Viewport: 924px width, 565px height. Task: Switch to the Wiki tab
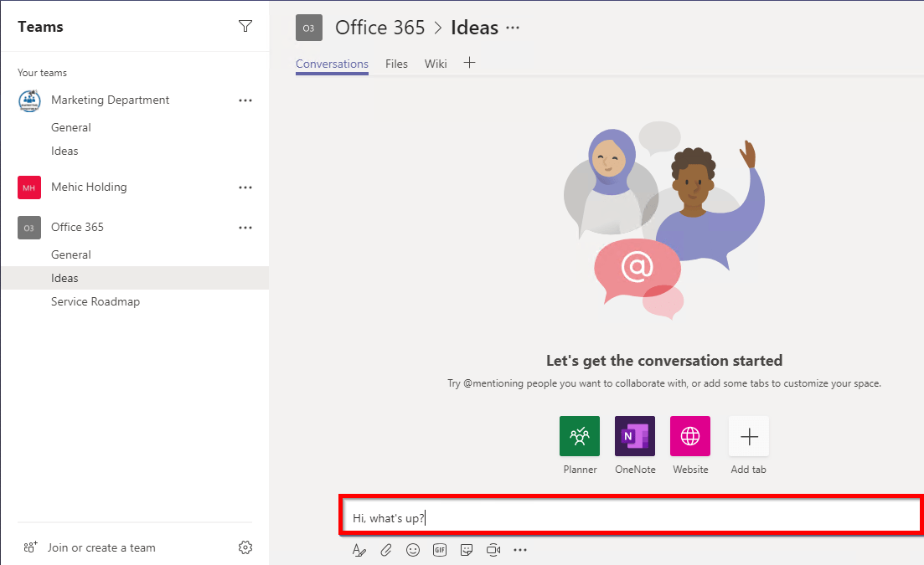click(x=436, y=64)
